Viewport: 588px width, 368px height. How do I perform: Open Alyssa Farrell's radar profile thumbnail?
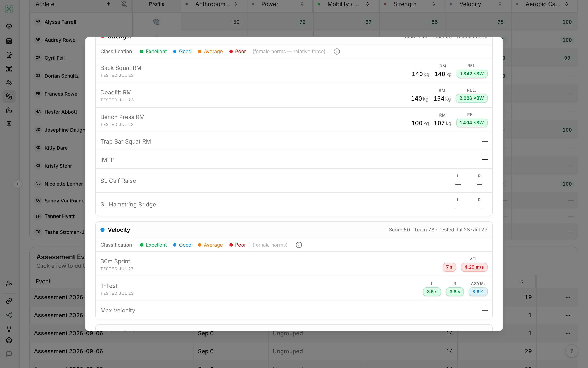(x=156, y=22)
